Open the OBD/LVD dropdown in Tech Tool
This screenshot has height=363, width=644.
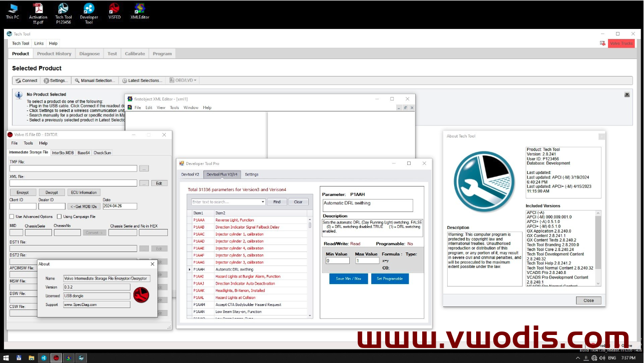[x=184, y=80]
